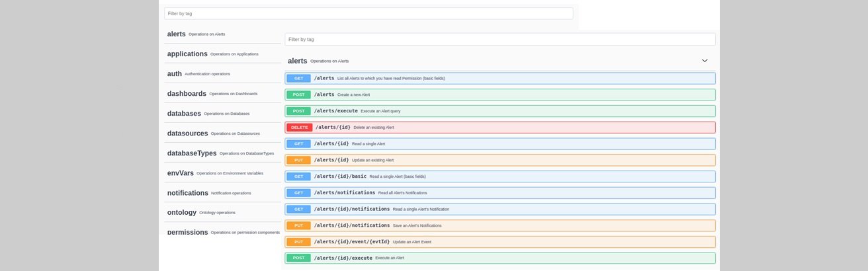Click the top-left Filter by tag input
868x271 pixels.
pyautogui.click(x=368, y=13)
